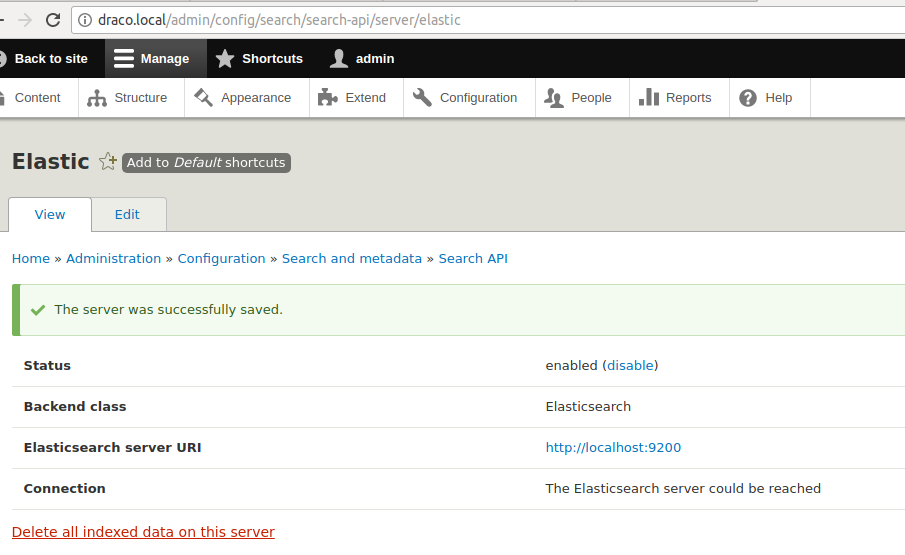This screenshot has height=555, width=905.
Task: Click the Extend puzzle piece icon
Action: [327, 98]
